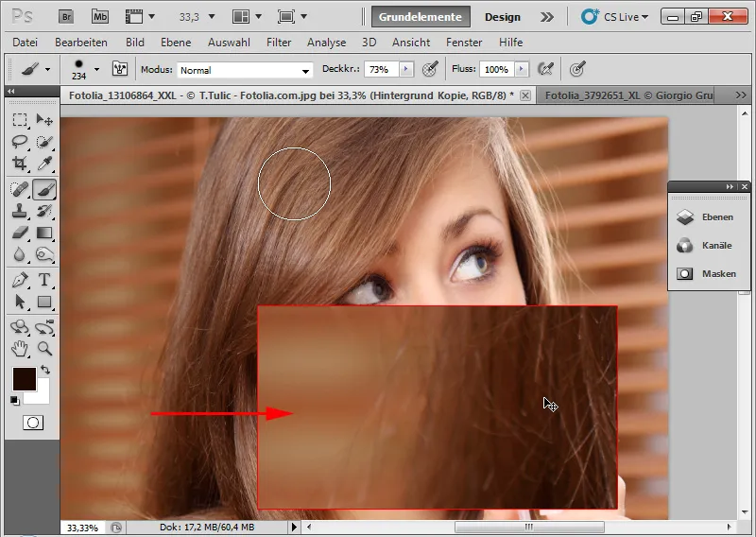Open the Deckkr. opacity slider arrow

pos(406,69)
